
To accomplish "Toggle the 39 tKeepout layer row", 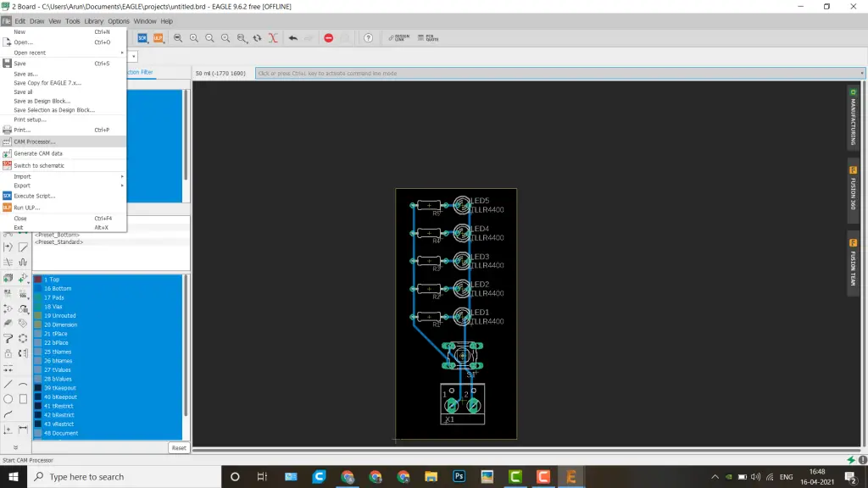I will click(108, 388).
